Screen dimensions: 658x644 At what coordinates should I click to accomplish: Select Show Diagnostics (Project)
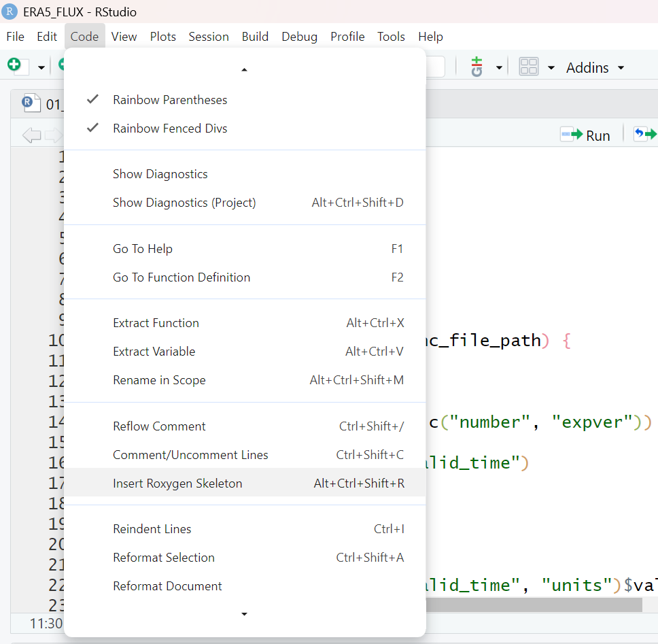tap(245, 203)
